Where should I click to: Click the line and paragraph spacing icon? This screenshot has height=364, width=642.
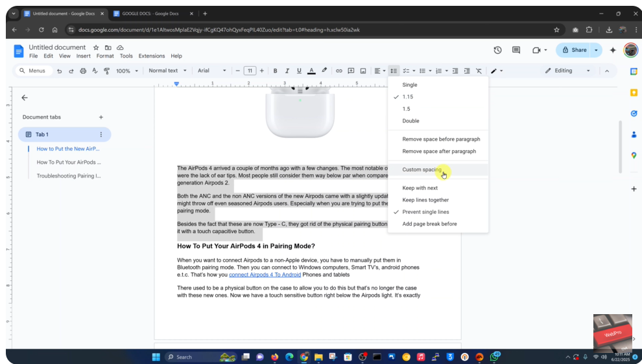coord(394,71)
